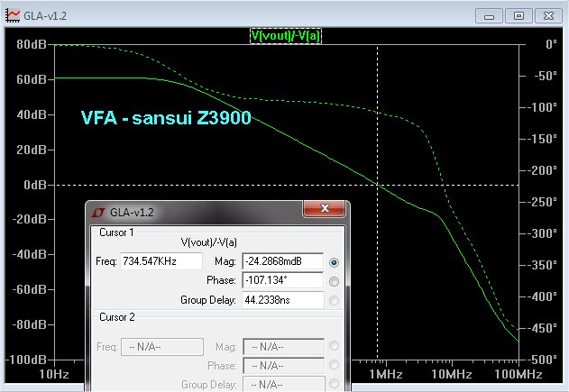
Task: Click the Cursor 2 group label
Action: (x=117, y=317)
